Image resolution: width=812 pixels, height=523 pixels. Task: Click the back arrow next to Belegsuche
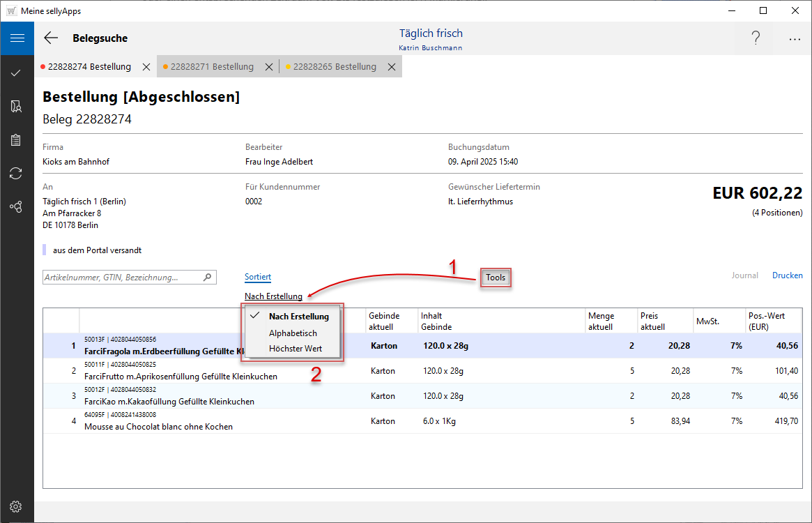(x=51, y=38)
